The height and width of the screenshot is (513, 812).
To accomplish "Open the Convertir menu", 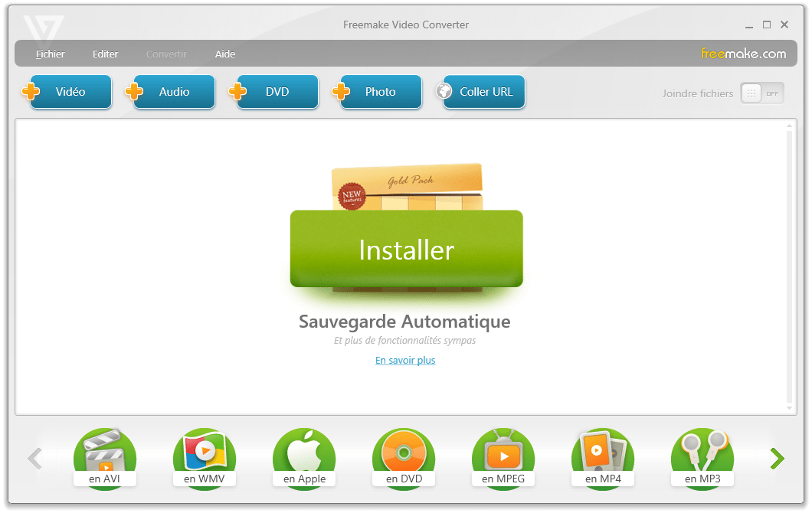I will (x=166, y=54).
